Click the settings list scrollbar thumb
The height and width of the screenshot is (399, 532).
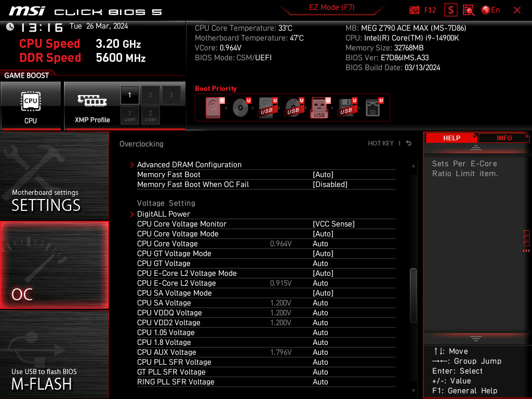413,295
